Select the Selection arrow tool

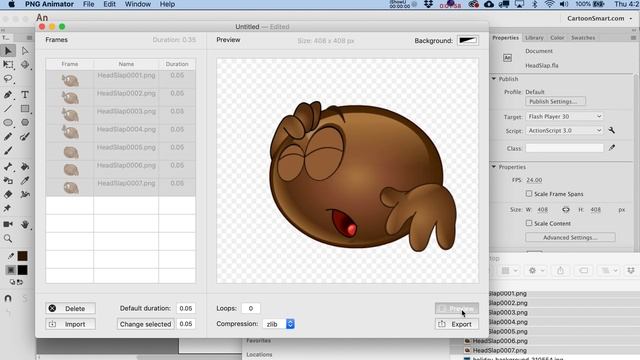[8, 51]
